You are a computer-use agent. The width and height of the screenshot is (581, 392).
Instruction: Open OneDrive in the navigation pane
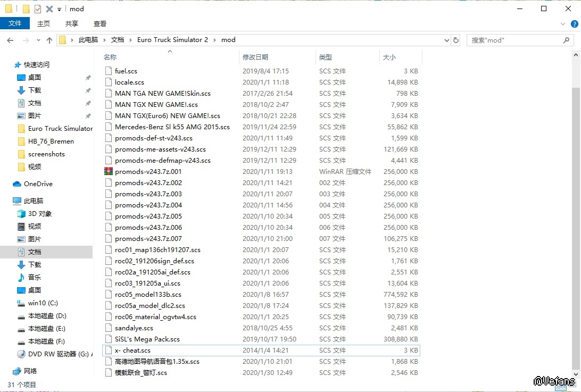point(38,184)
